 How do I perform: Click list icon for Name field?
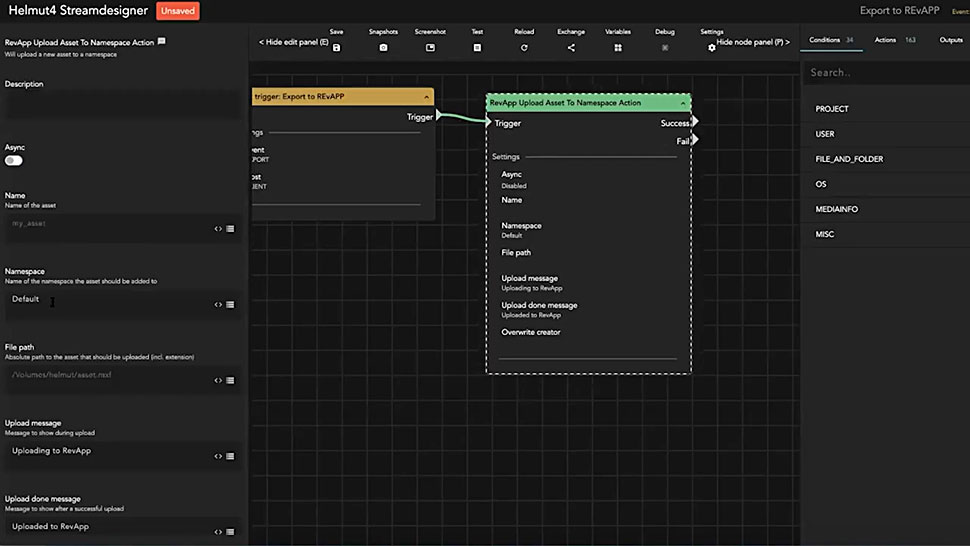pos(230,229)
